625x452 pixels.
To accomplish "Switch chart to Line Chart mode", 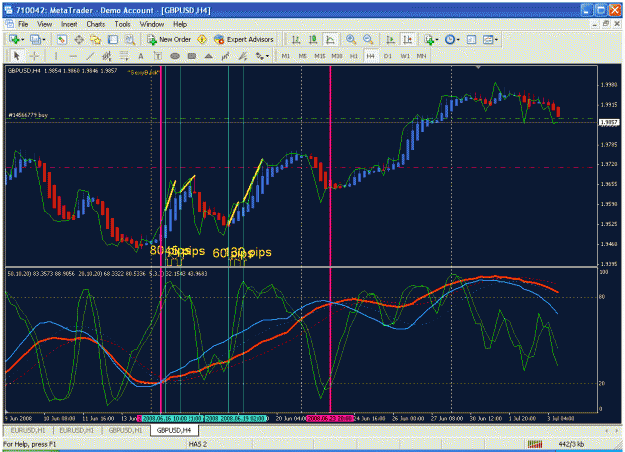I will click(x=330, y=39).
